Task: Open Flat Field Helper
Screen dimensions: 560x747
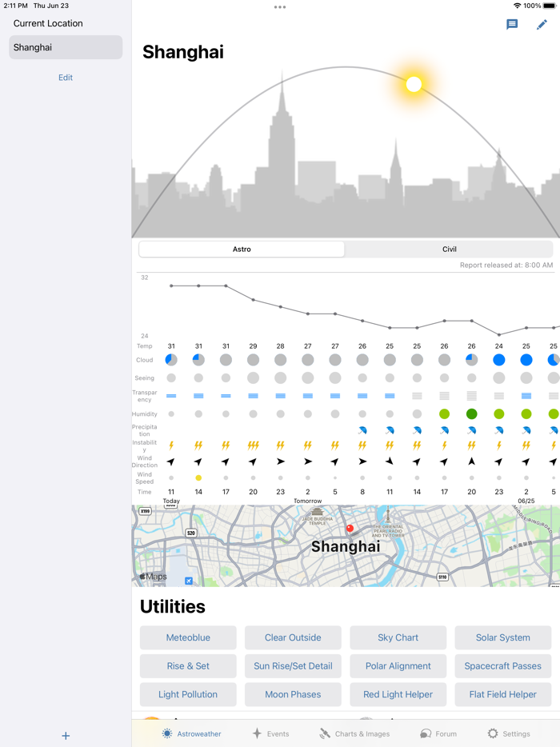Action: point(503,694)
